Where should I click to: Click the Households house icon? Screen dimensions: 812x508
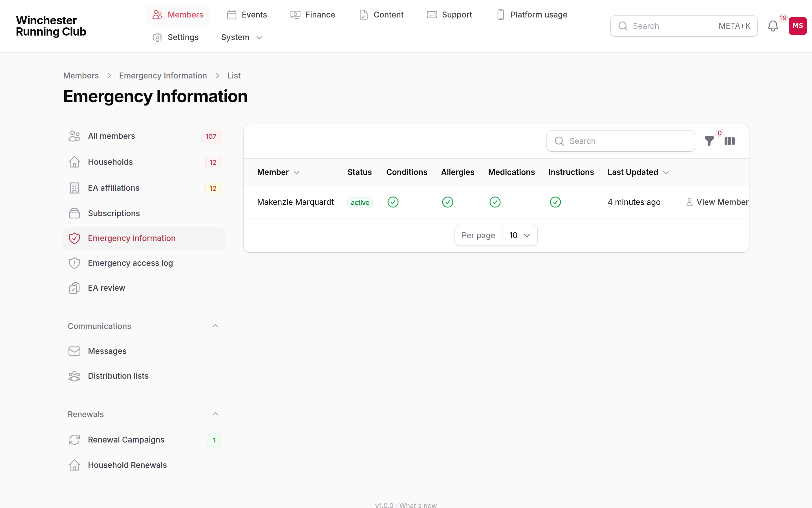74,162
